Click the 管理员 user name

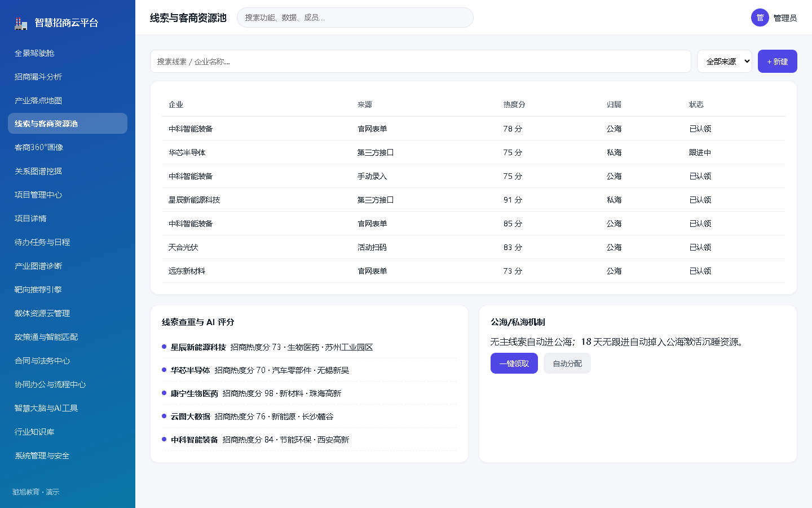pos(785,18)
